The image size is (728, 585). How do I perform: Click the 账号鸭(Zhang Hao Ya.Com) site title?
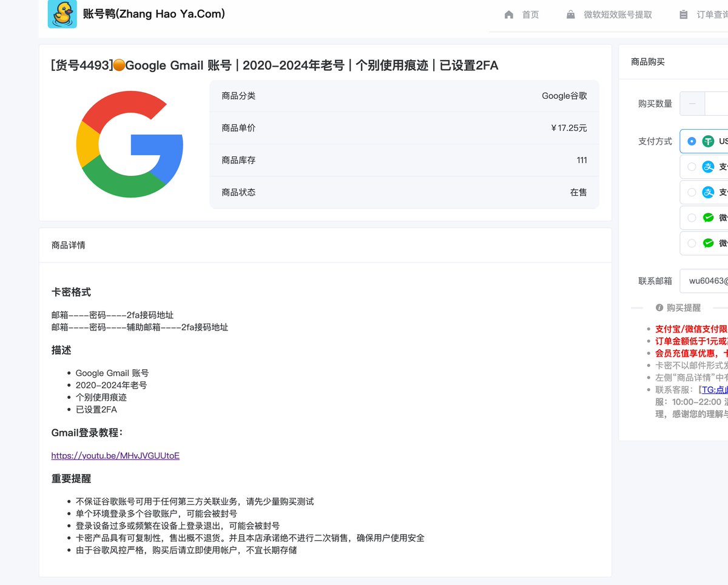pos(154,13)
